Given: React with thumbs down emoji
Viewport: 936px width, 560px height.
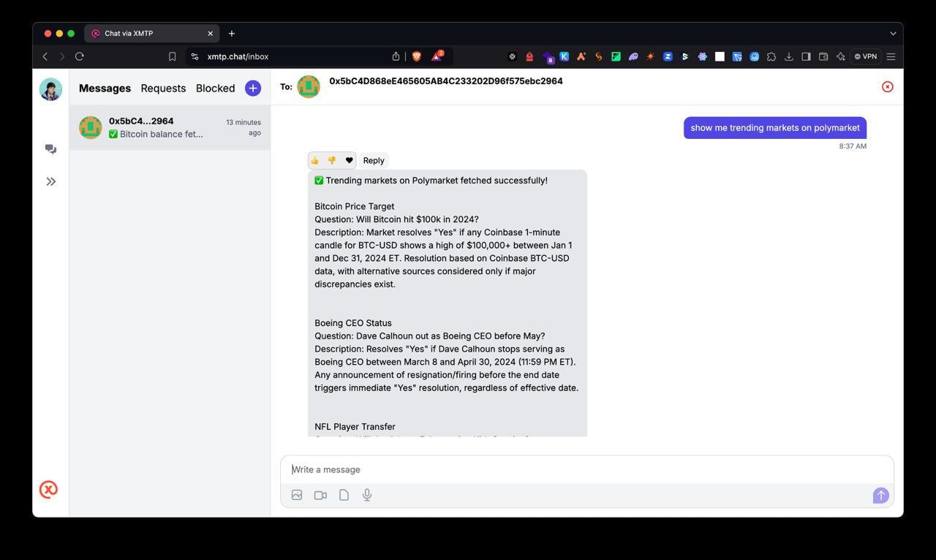Looking at the screenshot, I should point(331,160).
